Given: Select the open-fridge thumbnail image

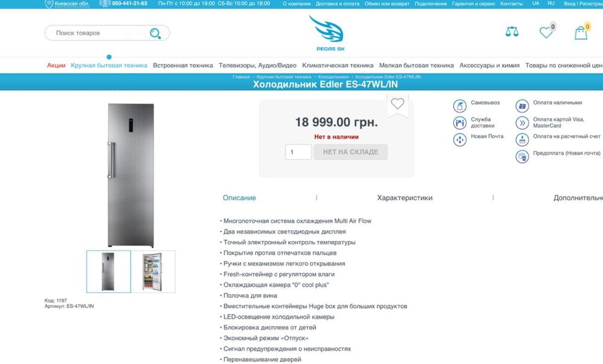Looking at the screenshot, I should [153, 271].
